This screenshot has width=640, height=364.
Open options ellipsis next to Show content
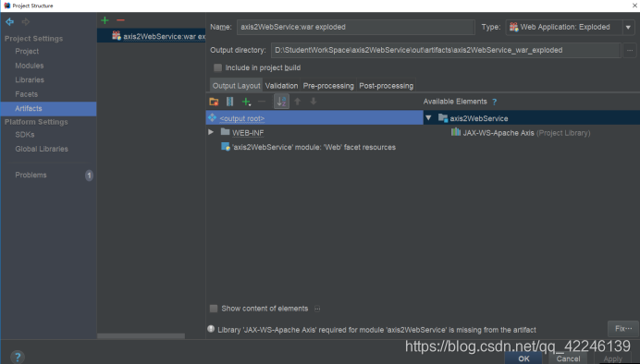click(x=317, y=309)
